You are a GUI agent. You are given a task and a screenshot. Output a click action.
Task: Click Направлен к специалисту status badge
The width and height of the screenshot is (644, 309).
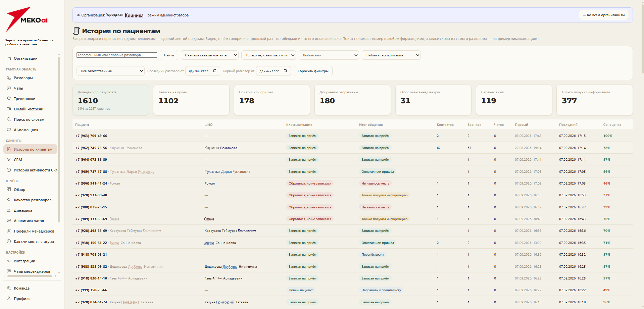point(381,290)
